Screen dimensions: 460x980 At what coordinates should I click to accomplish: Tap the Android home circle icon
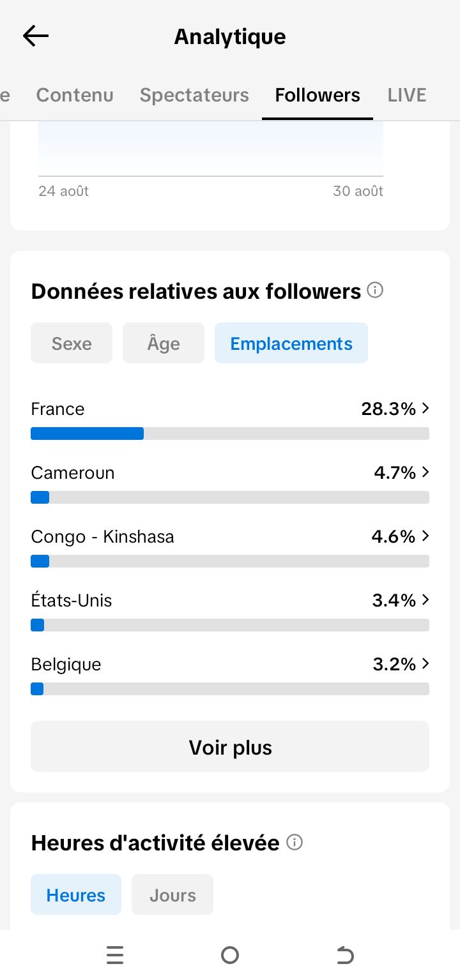tap(230, 955)
